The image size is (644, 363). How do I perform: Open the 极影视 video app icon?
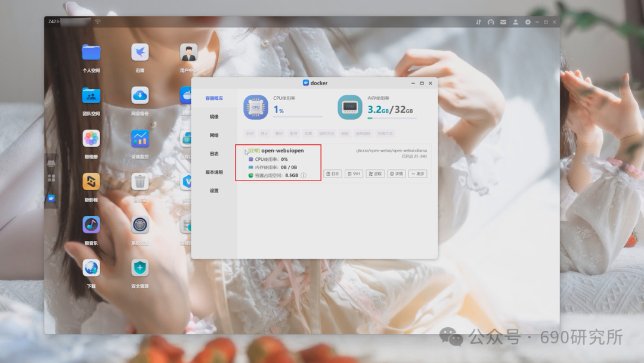[x=91, y=182]
